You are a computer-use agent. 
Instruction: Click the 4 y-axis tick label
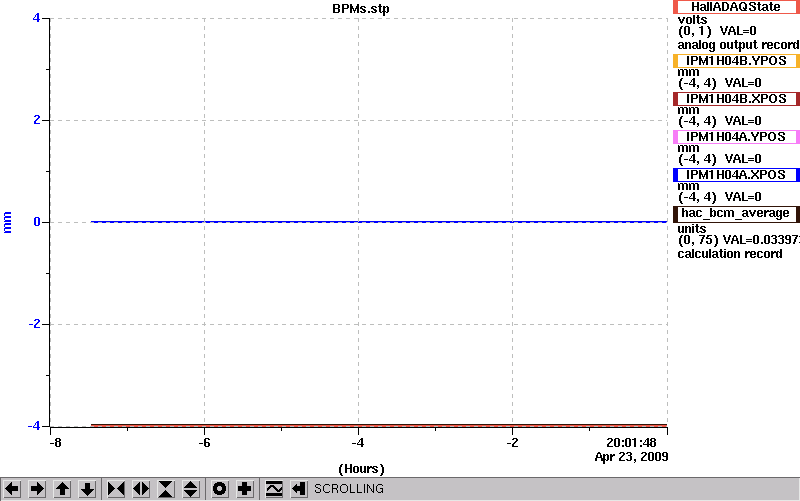pyautogui.click(x=36, y=18)
